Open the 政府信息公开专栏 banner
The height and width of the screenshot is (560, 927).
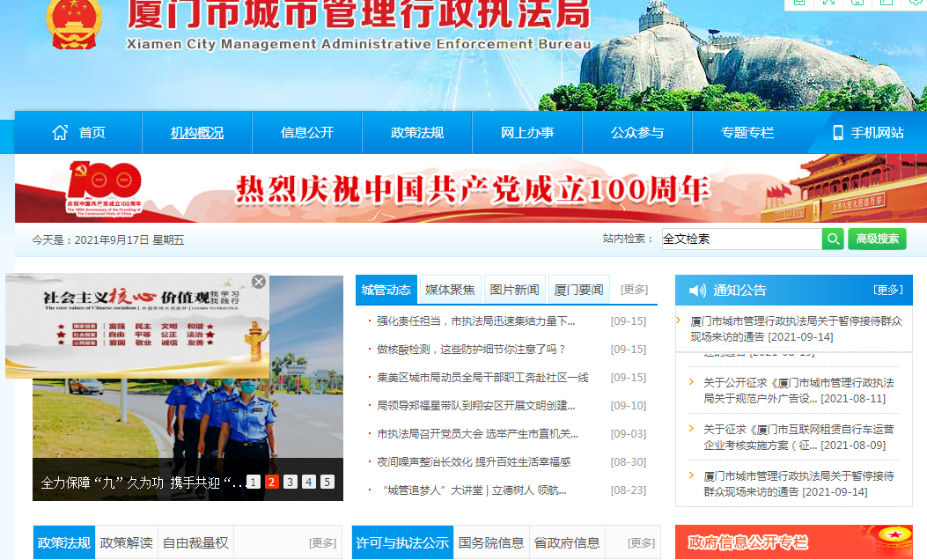pyautogui.click(x=794, y=542)
